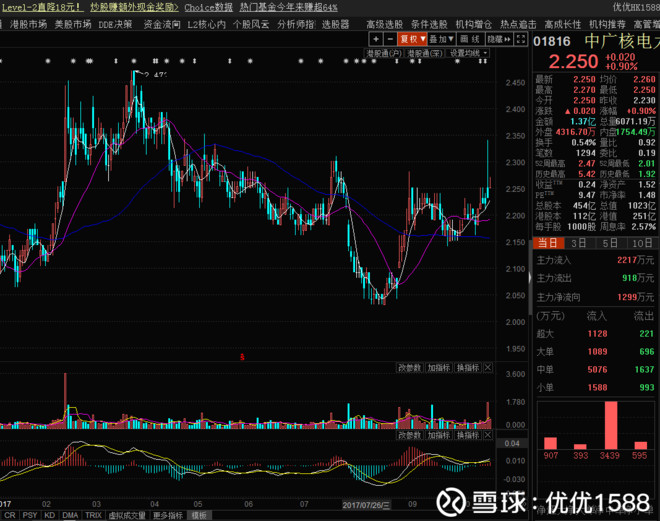Open 热门基金今年来赚超64% link
The height and width of the screenshot is (521, 660).
coord(289,7)
